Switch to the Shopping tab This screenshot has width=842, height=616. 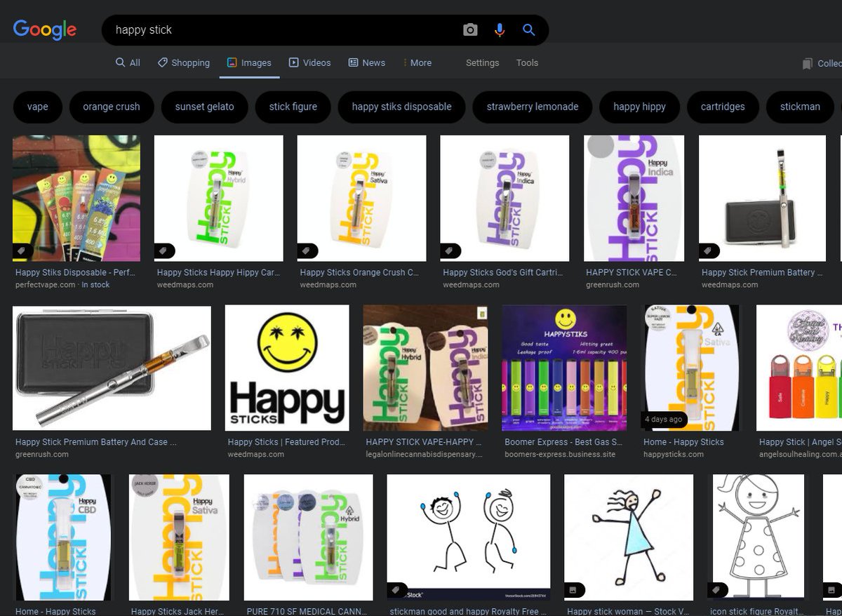coord(184,62)
